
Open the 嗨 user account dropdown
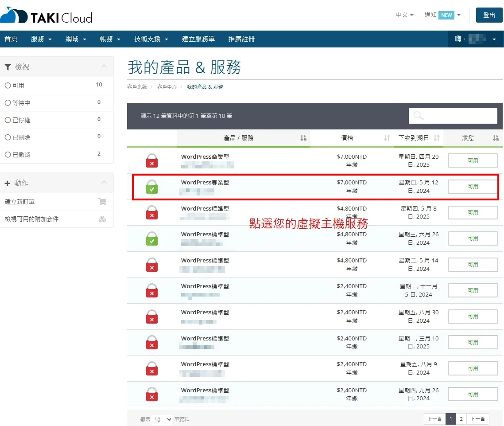pos(475,39)
